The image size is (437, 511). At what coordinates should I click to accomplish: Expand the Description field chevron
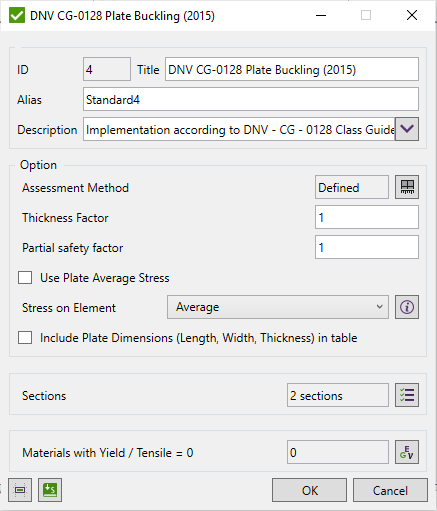[407, 129]
